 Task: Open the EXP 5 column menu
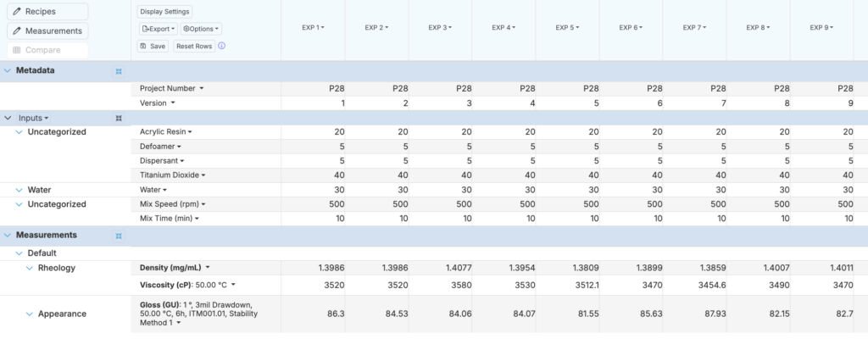tap(567, 28)
